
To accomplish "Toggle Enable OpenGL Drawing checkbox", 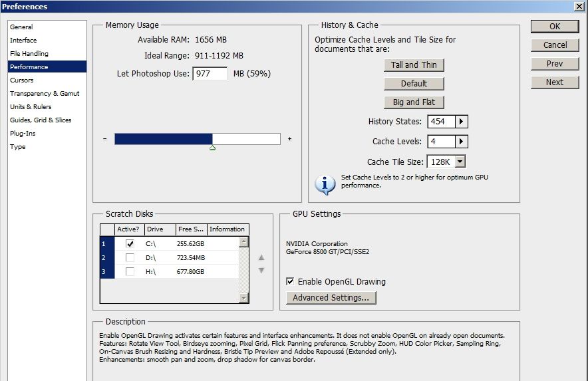I will (x=290, y=281).
